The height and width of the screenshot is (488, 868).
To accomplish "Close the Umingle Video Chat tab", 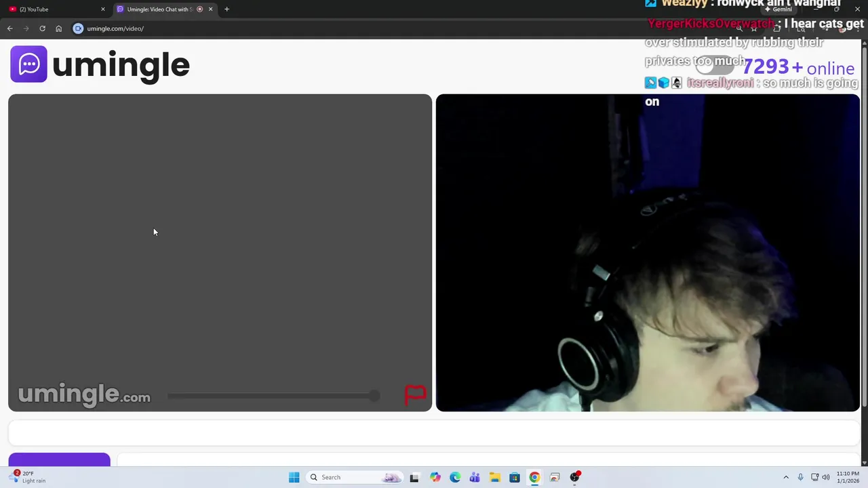I will pyautogui.click(x=210, y=9).
